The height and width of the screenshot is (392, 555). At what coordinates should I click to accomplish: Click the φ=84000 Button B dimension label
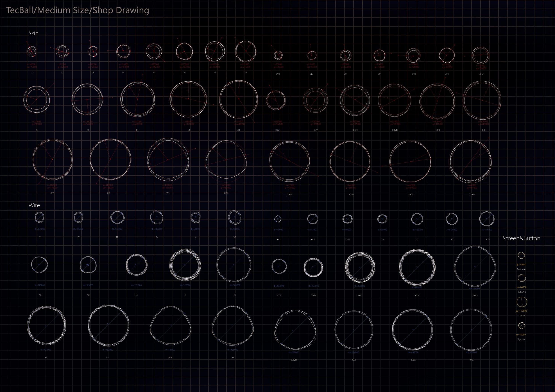(x=521, y=287)
